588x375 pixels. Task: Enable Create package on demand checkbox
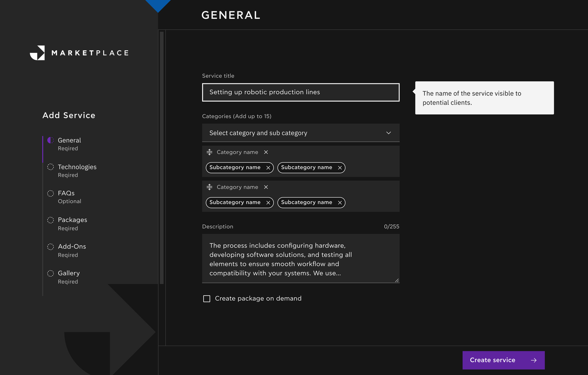click(x=207, y=299)
